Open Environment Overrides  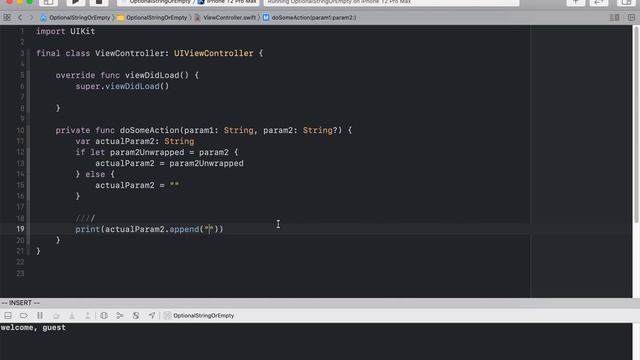point(136,316)
